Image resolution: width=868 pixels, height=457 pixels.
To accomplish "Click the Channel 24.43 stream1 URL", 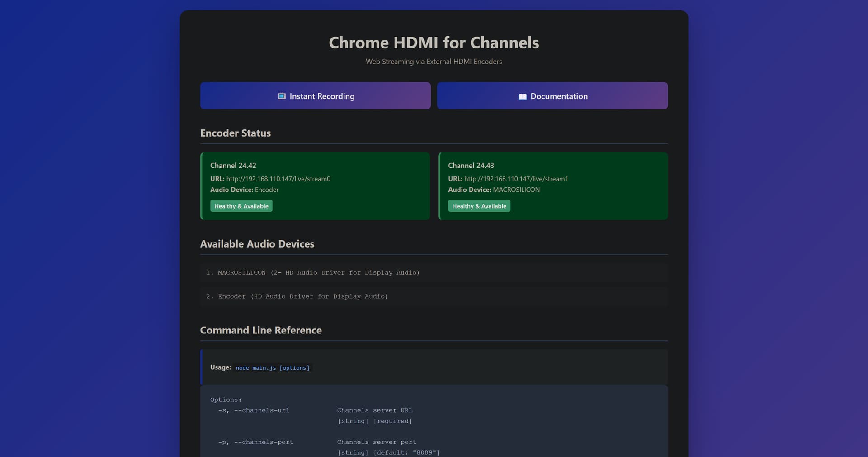I will tap(516, 179).
